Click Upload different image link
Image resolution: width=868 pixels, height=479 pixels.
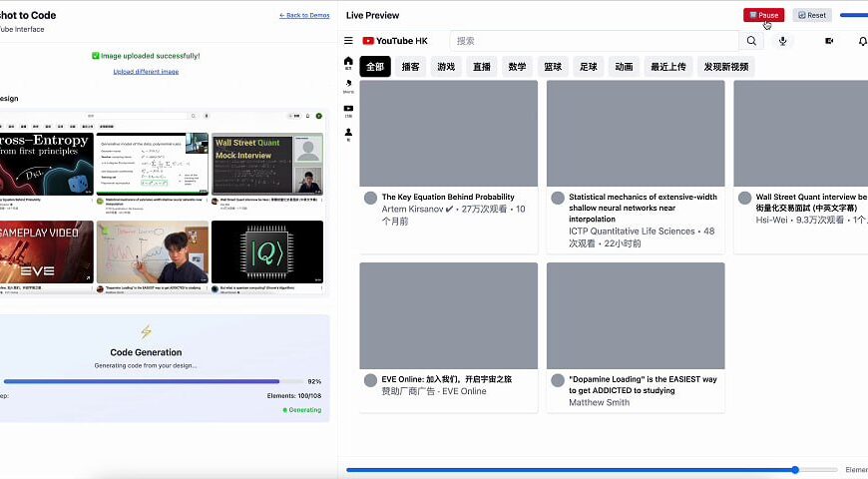[146, 72]
